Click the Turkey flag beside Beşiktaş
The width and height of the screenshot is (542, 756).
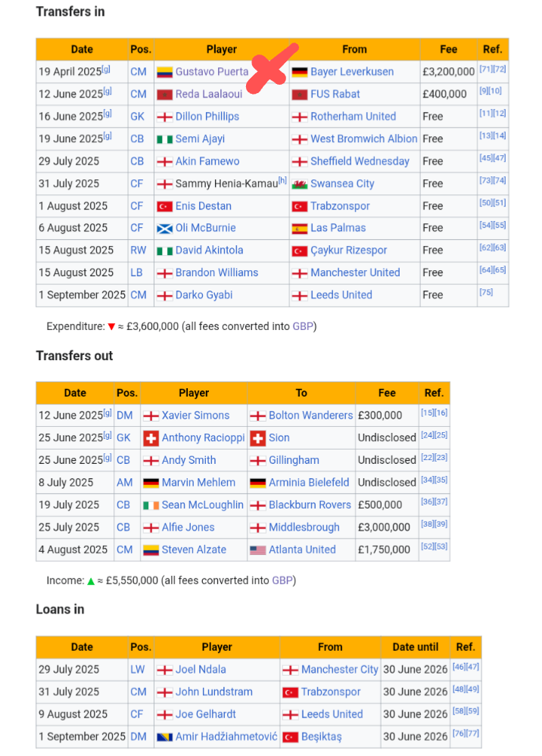point(290,737)
